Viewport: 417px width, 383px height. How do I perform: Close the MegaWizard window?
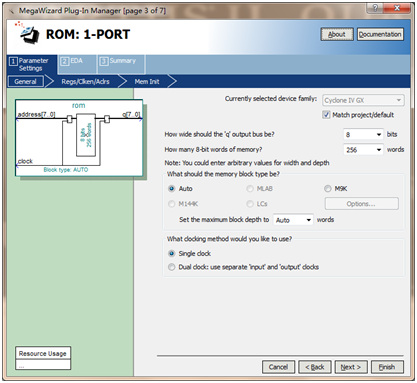point(397,8)
